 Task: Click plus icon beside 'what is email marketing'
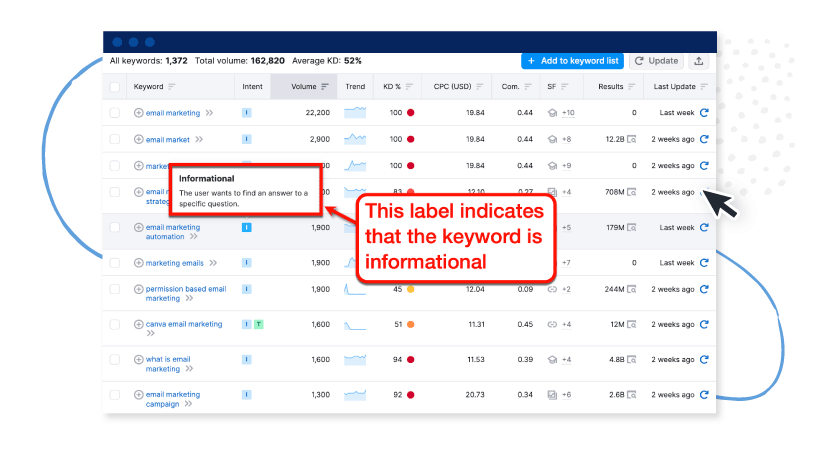coord(139,359)
